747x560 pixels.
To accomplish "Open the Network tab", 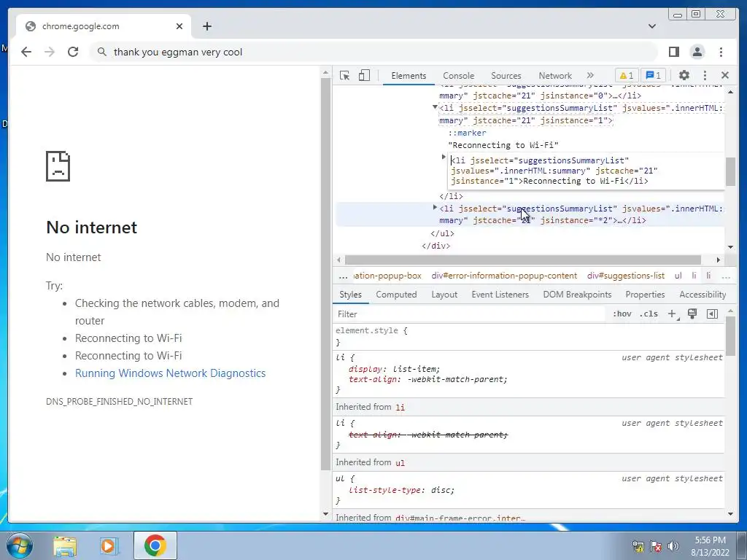I will pos(555,76).
